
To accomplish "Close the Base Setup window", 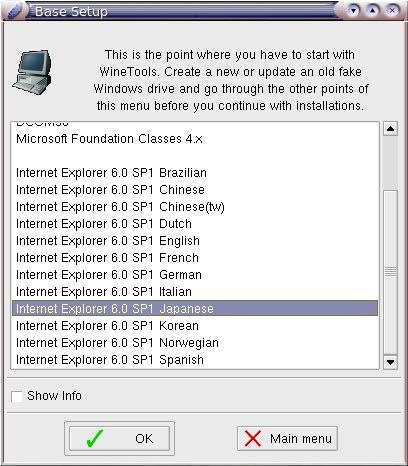I will point(392,11).
